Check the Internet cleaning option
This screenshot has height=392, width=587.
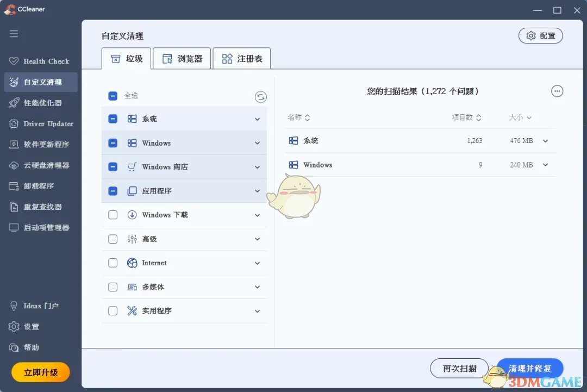pos(113,263)
